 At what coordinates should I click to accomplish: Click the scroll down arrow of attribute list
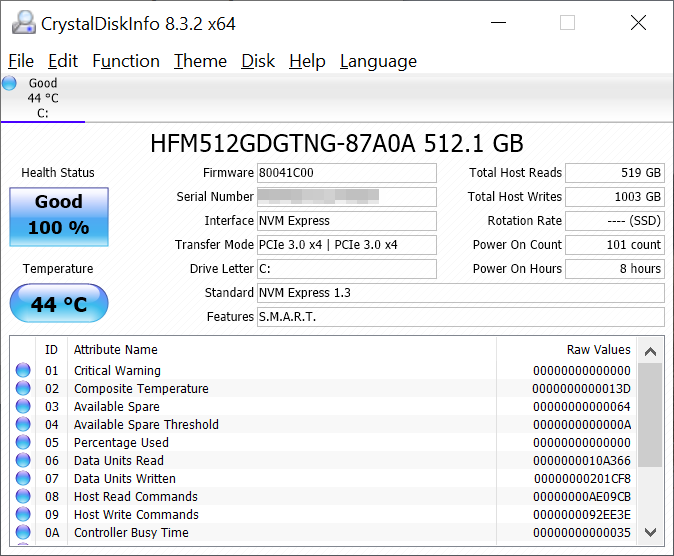click(650, 532)
